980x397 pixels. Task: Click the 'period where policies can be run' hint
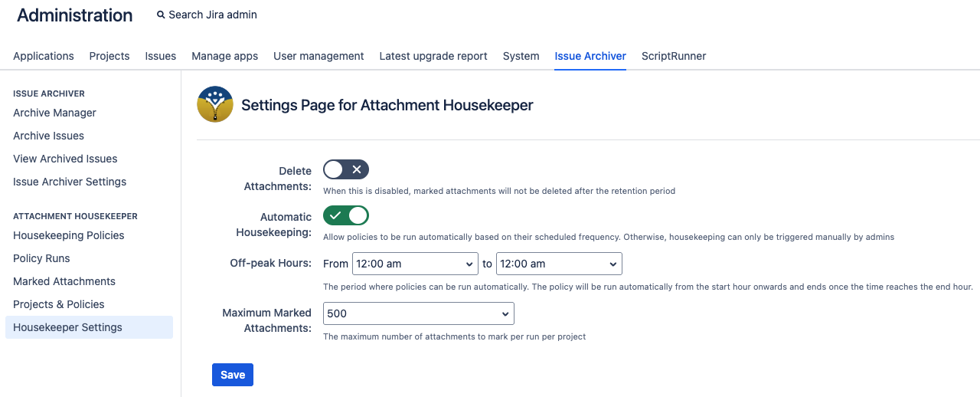coord(648,287)
